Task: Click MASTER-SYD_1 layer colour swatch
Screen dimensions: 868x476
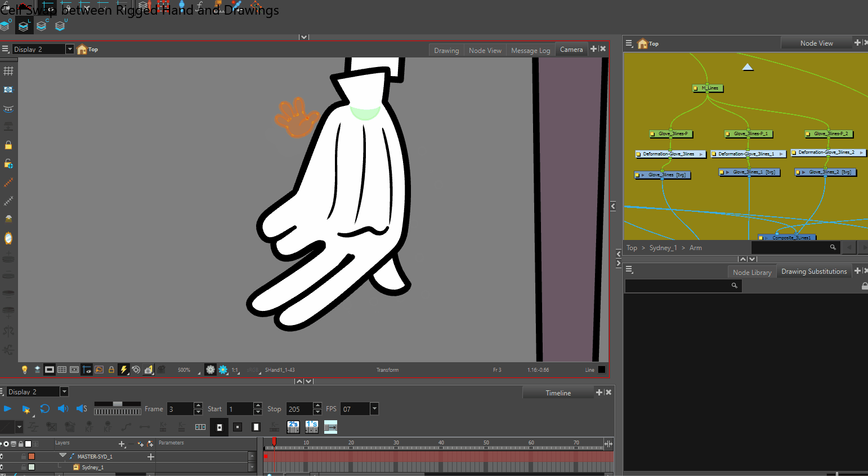Action: 32,456
